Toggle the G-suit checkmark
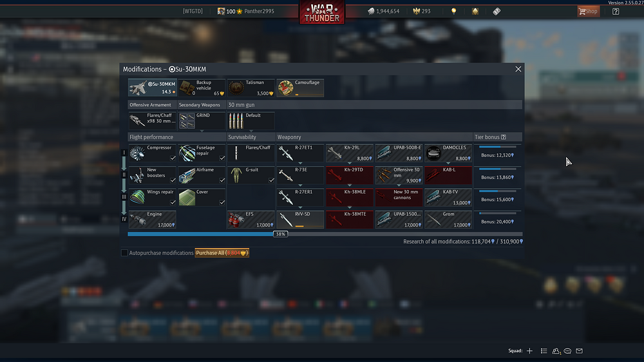The height and width of the screenshot is (362, 644). click(272, 180)
